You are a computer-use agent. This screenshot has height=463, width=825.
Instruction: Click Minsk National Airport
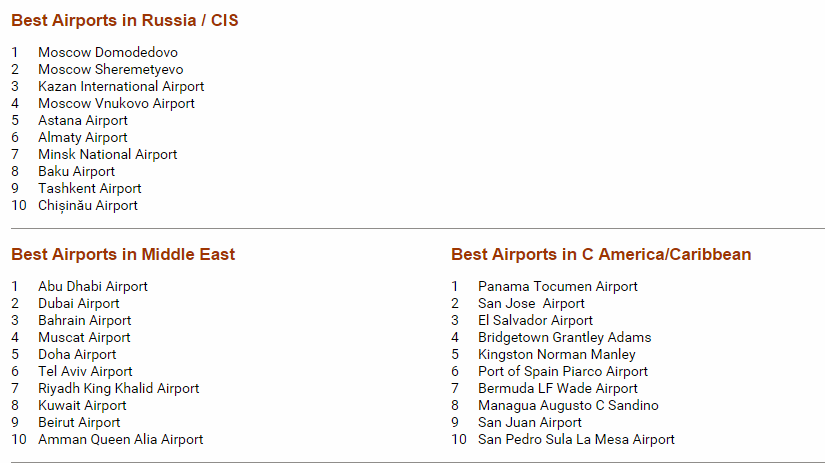[x=107, y=155]
